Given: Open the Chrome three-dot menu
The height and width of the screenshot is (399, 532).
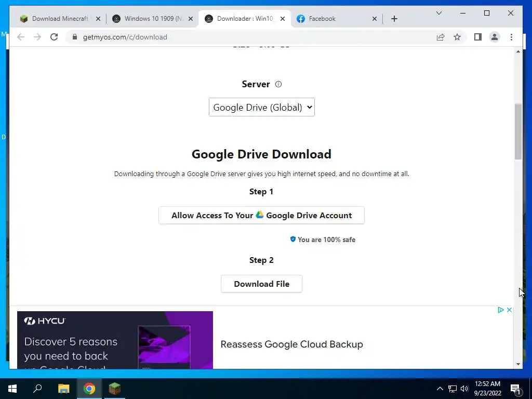Looking at the screenshot, I should (511, 37).
